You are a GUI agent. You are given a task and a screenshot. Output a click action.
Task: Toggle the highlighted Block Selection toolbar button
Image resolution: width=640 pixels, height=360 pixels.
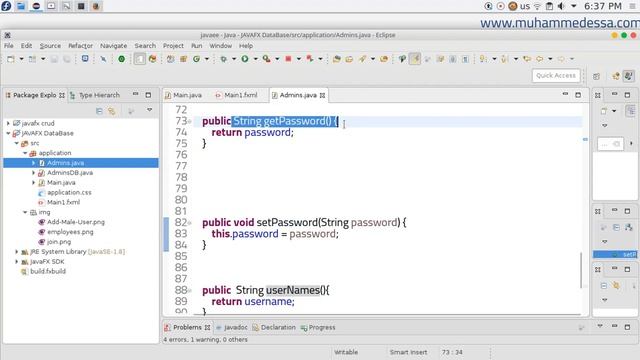pos(415,59)
